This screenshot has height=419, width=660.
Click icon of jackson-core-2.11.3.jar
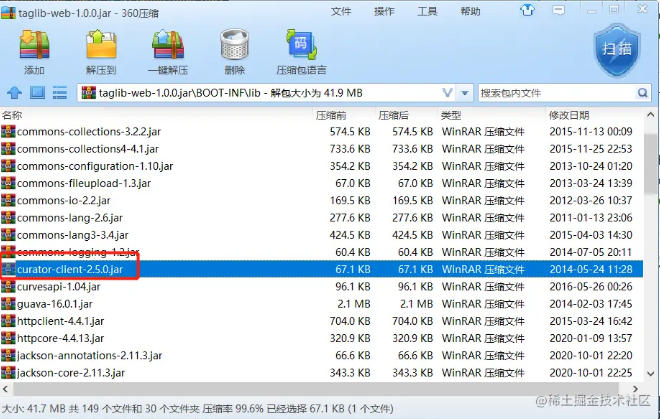pyautogui.click(x=8, y=373)
